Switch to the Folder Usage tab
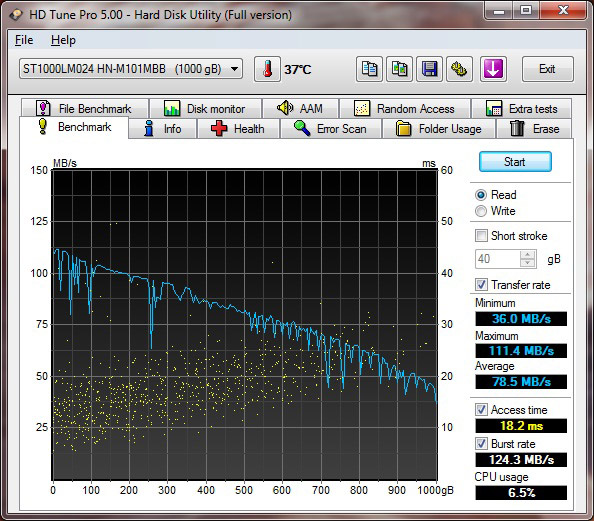The height and width of the screenshot is (521, 594). 439,129
